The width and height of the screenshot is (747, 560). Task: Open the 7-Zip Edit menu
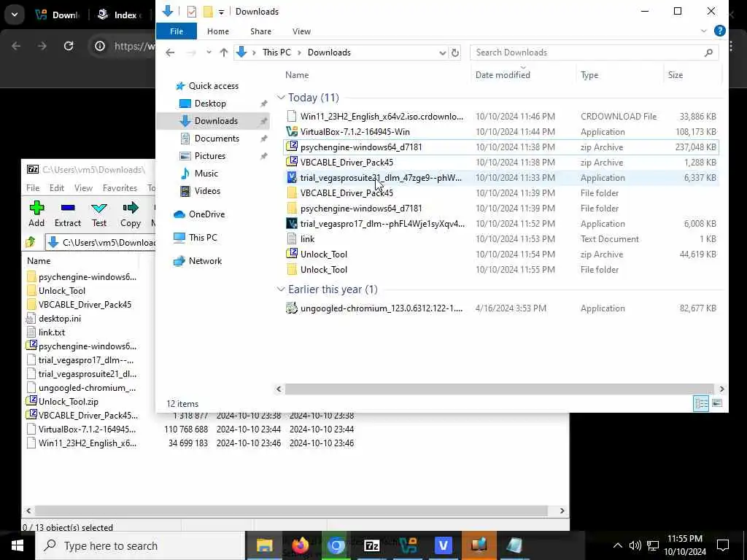pos(57,187)
